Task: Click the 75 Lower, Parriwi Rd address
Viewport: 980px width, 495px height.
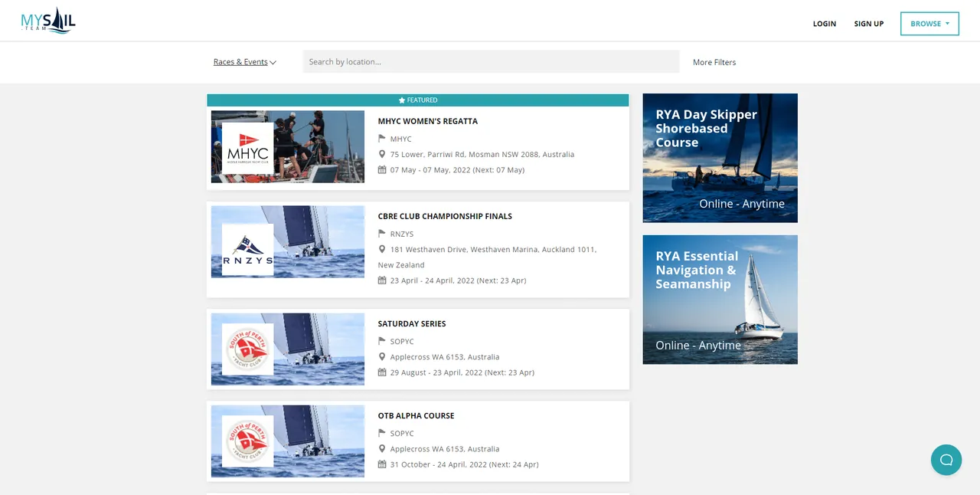Action: [482, 154]
